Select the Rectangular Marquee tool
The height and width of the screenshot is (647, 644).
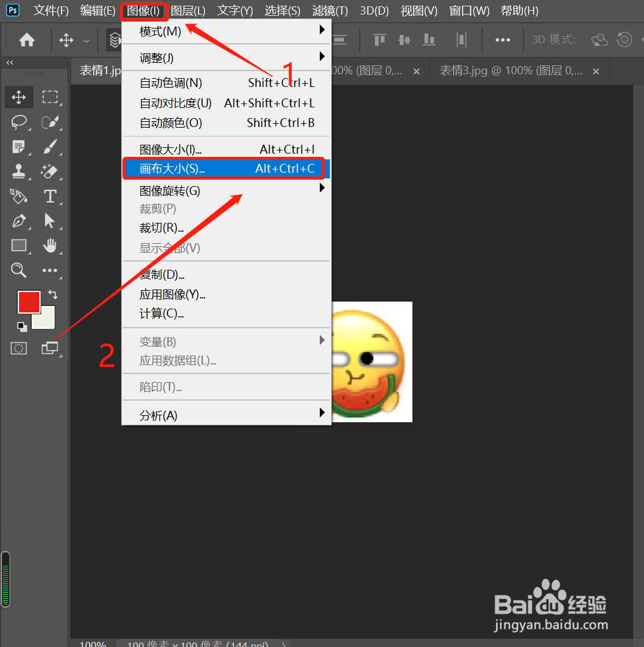click(x=50, y=97)
